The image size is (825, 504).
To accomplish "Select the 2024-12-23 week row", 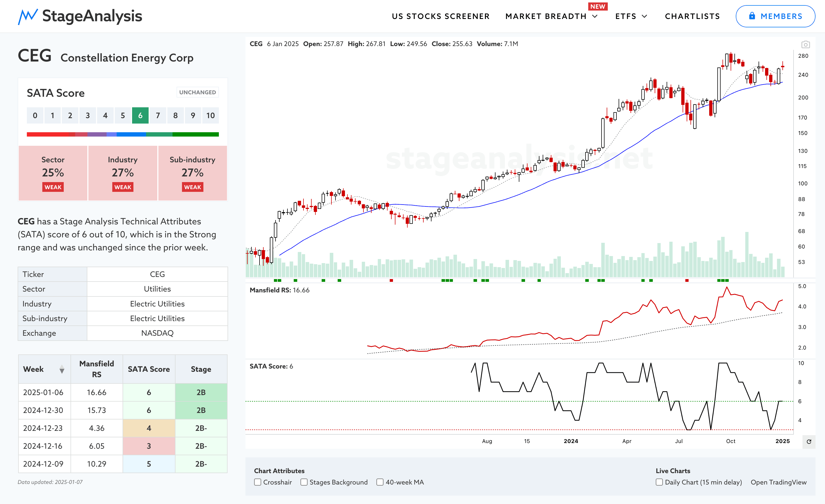I will pos(123,428).
